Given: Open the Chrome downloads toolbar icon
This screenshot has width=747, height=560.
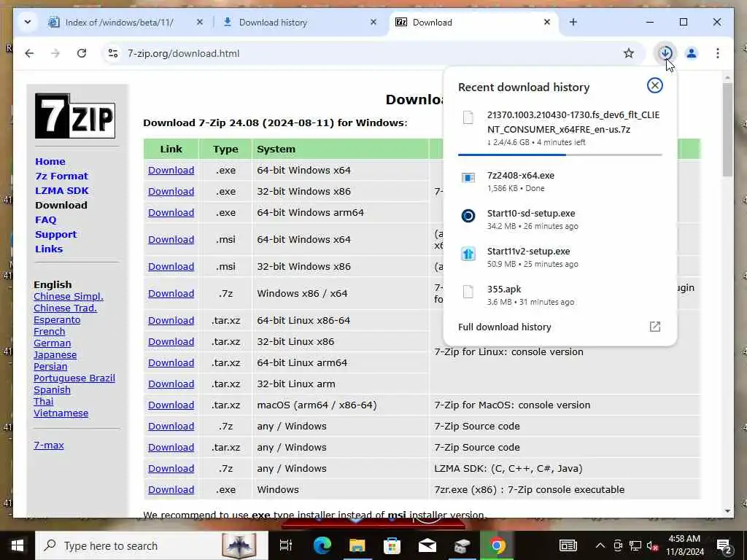Looking at the screenshot, I should point(665,52).
